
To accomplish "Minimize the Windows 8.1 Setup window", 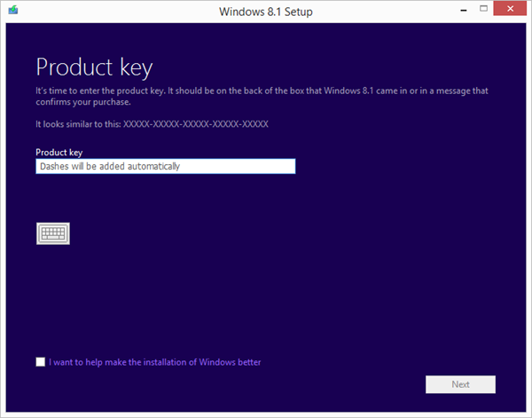I will (458, 11).
